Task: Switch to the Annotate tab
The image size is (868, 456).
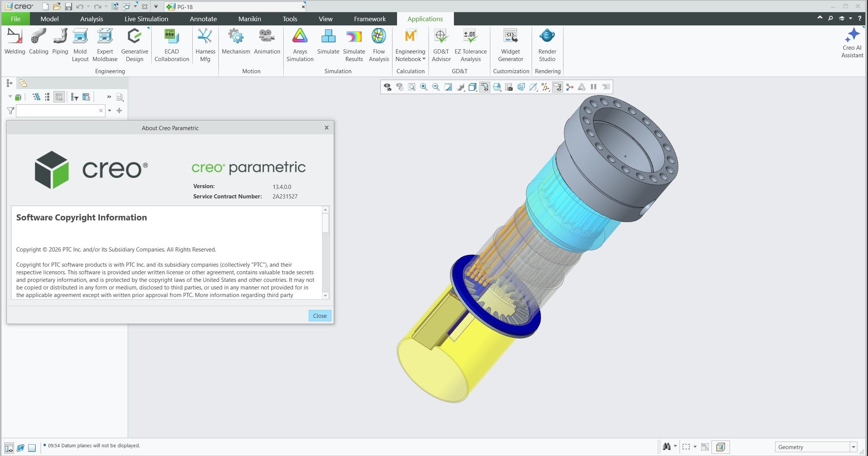Action: pyautogui.click(x=203, y=19)
